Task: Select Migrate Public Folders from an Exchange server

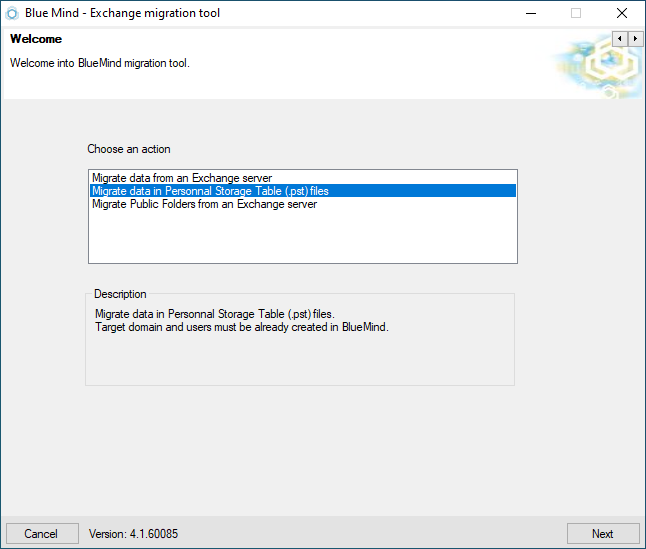Action: pos(303,204)
